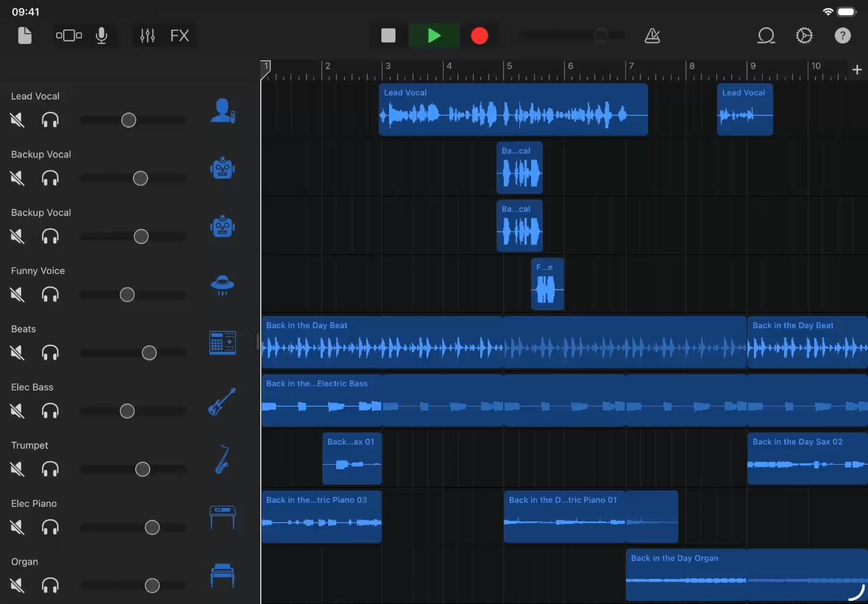Open the help question mark button
Screen dimensions: 868x604
click(x=842, y=36)
